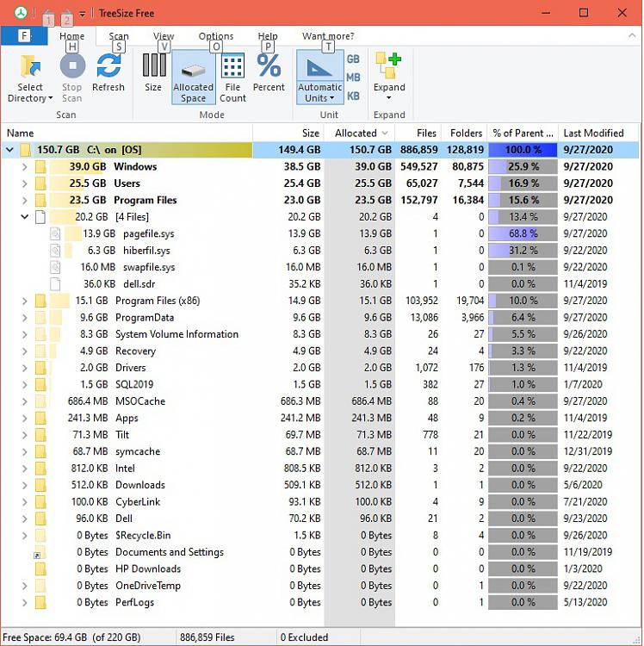
Task: Click the TreeSize application logo icon
Action: click(21, 13)
